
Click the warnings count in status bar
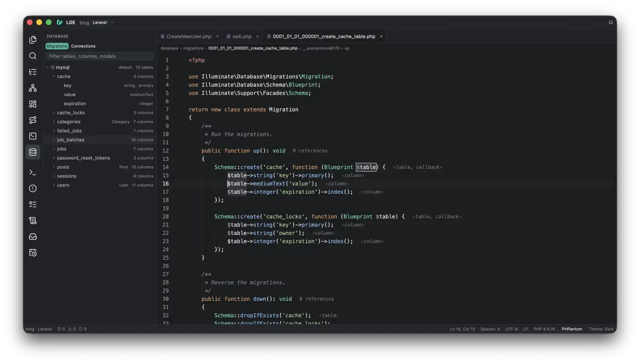pyautogui.click(x=72, y=329)
